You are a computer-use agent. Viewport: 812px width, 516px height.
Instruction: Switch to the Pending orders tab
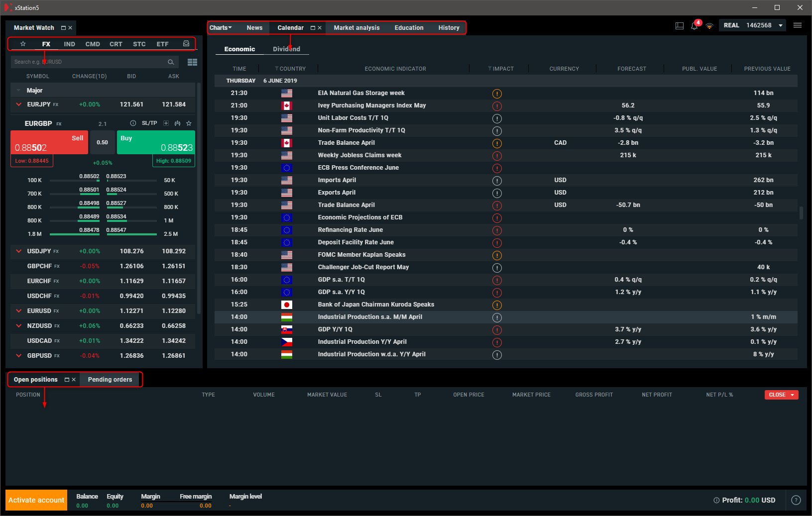pos(110,380)
